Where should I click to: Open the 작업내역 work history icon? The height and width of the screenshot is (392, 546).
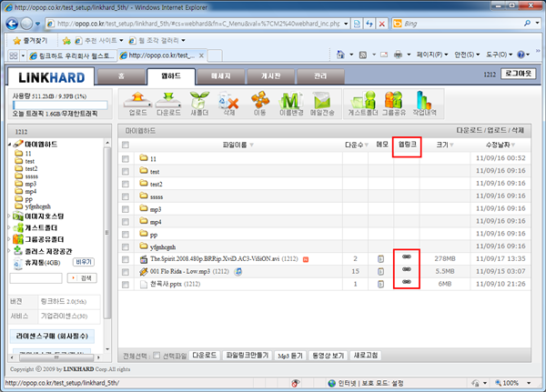coord(424,104)
